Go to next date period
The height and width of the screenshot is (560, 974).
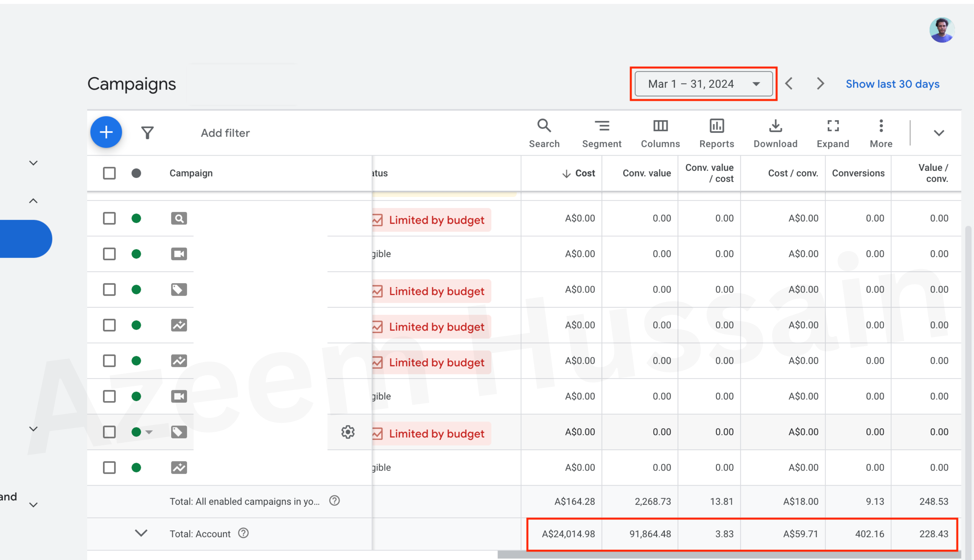click(x=820, y=84)
